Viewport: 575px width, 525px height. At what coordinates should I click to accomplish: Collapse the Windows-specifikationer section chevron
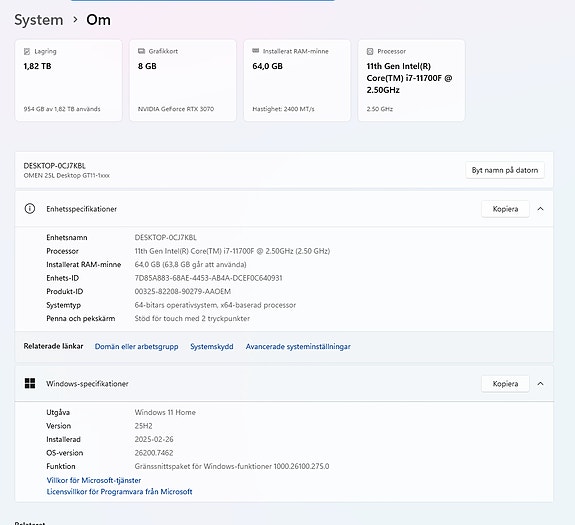540,383
